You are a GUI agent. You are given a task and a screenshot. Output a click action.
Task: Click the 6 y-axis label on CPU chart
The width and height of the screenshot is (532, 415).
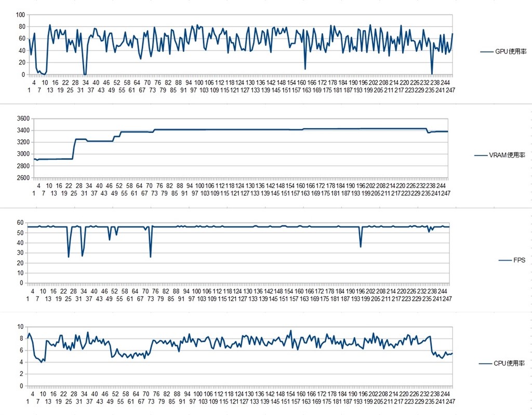[22, 350]
